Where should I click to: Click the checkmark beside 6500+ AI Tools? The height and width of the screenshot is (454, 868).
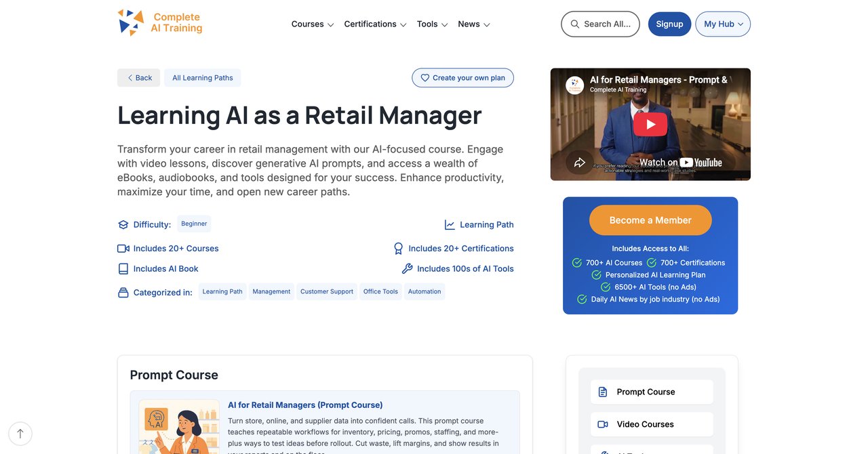[x=606, y=287]
